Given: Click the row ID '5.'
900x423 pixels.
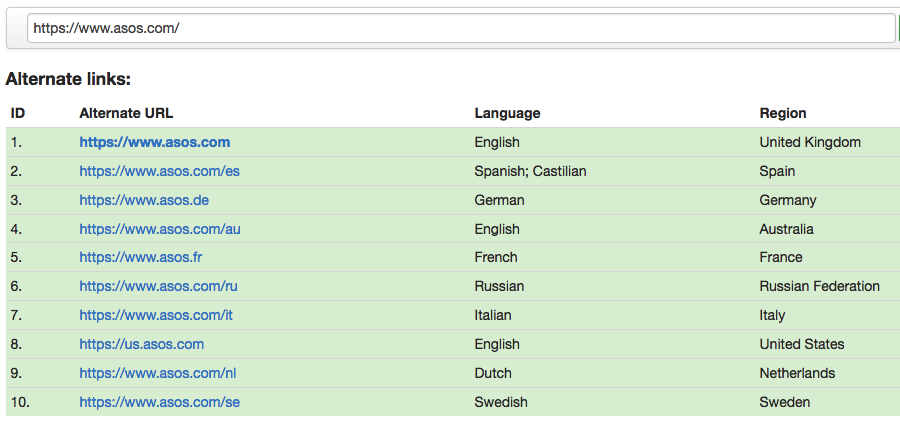Looking at the screenshot, I should 16,257.
